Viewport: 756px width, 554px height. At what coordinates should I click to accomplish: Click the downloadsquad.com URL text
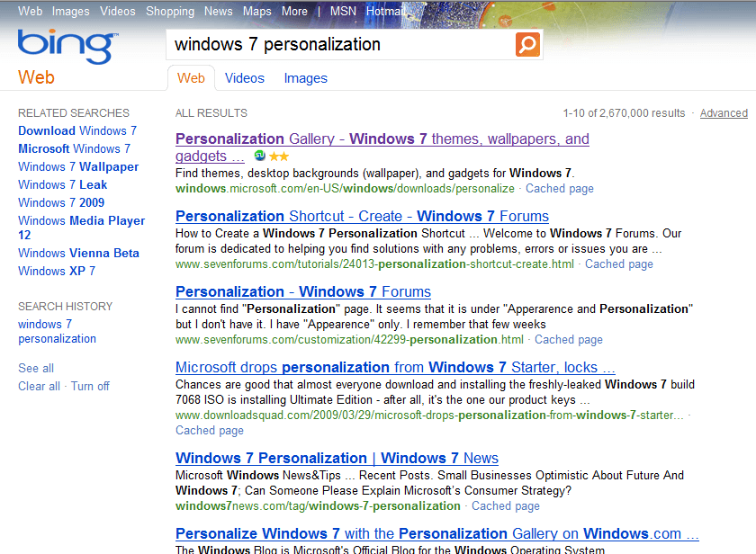tap(429, 415)
